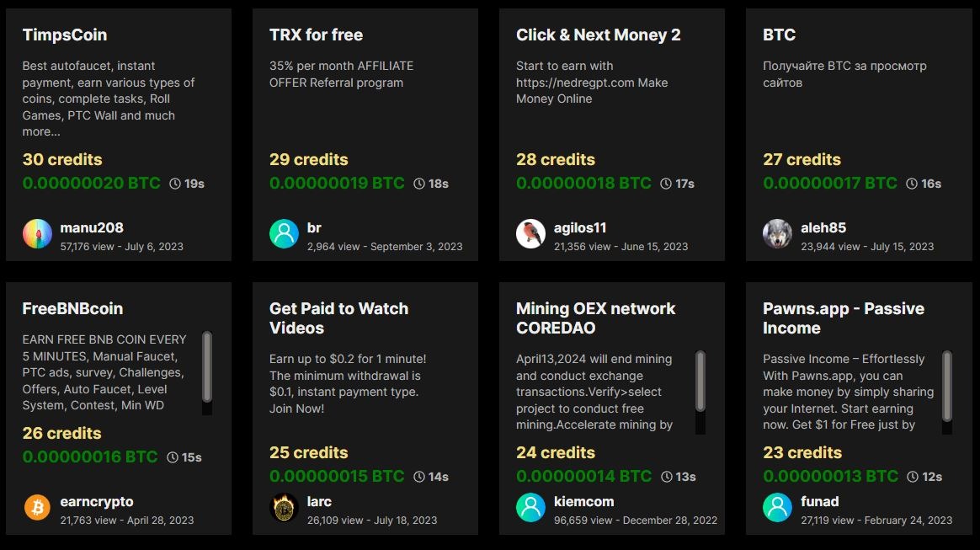The image size is (980, 550).
Task: Click the orange Bitcoin avatar of earncrypto
Action: coord(38,508)
